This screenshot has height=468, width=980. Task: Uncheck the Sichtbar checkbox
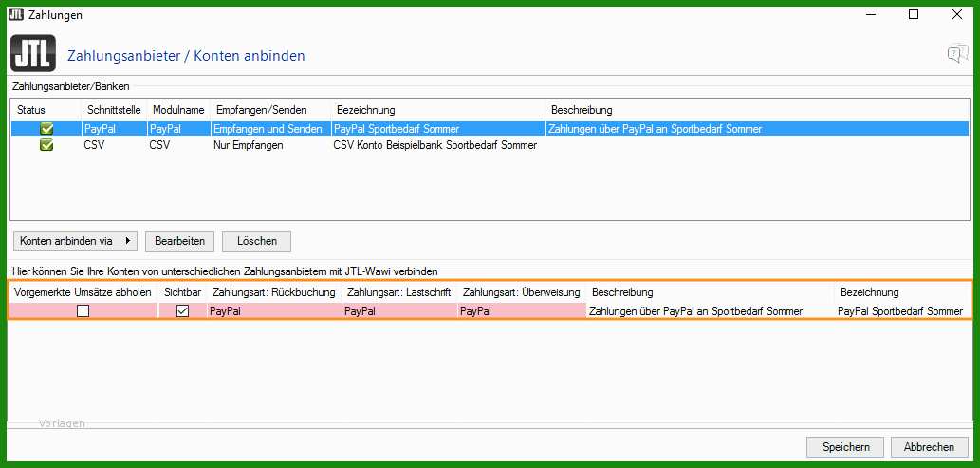click(182, 311)
